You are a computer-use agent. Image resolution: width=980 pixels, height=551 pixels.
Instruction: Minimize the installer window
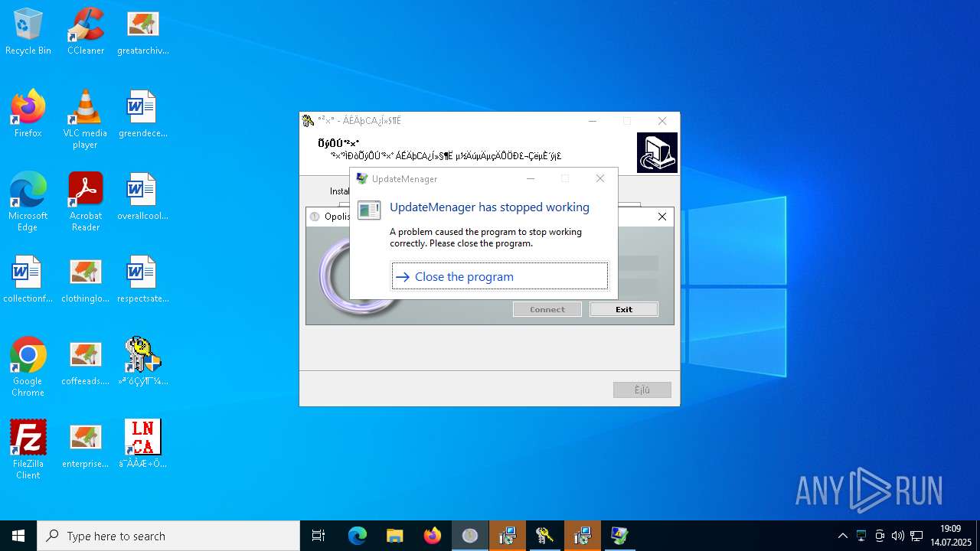(593, 121)
